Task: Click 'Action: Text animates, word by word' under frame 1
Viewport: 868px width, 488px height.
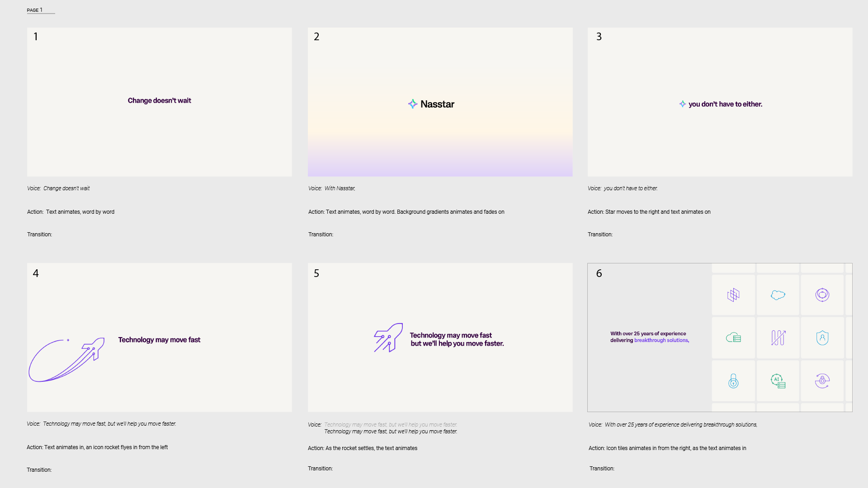Action: point(71,212)
